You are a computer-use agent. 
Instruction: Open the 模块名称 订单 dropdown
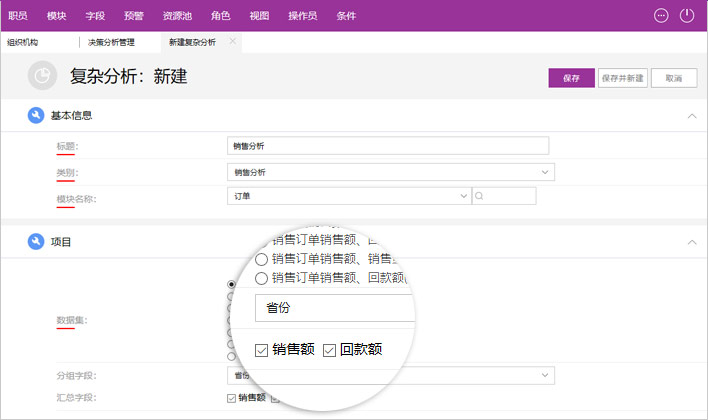click(463, 197)
